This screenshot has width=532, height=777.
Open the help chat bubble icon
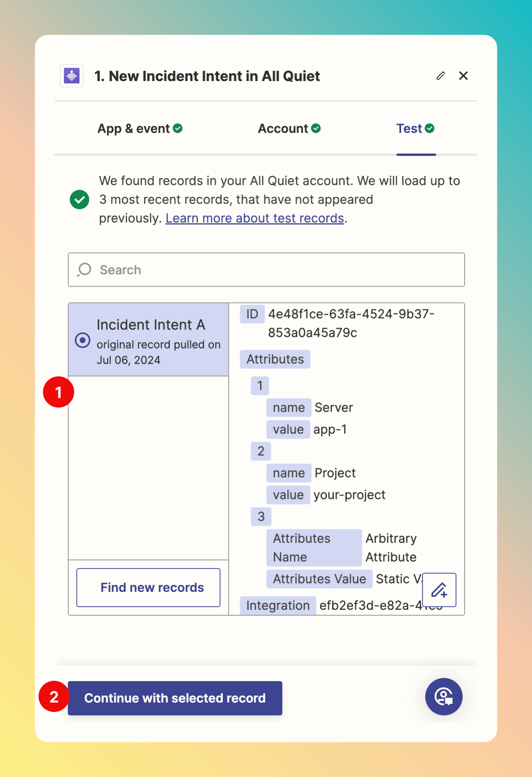(x=444, y=697)
